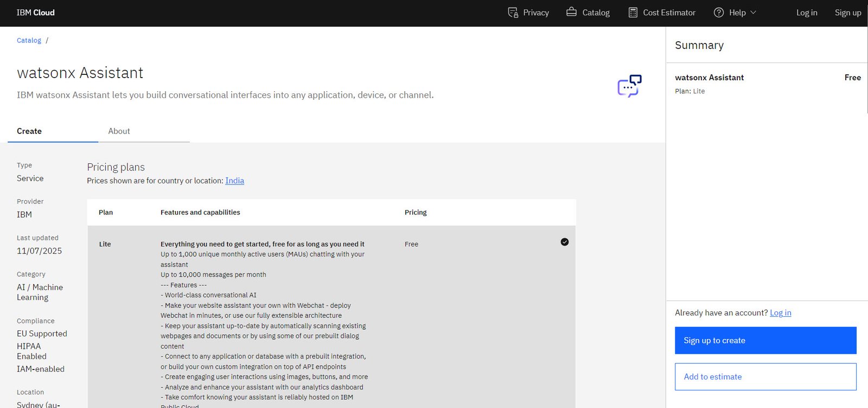Switch to the About tab

(144, 131)
